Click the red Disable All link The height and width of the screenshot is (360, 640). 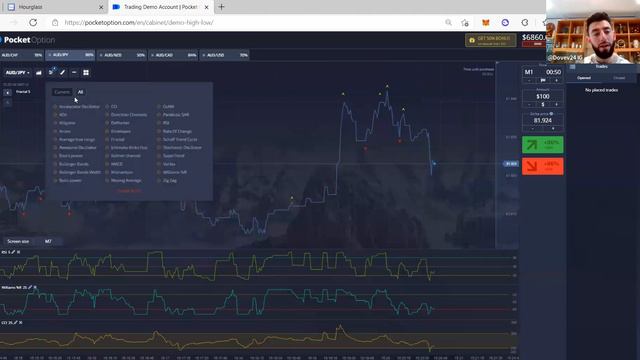click(x=129, y=191)
